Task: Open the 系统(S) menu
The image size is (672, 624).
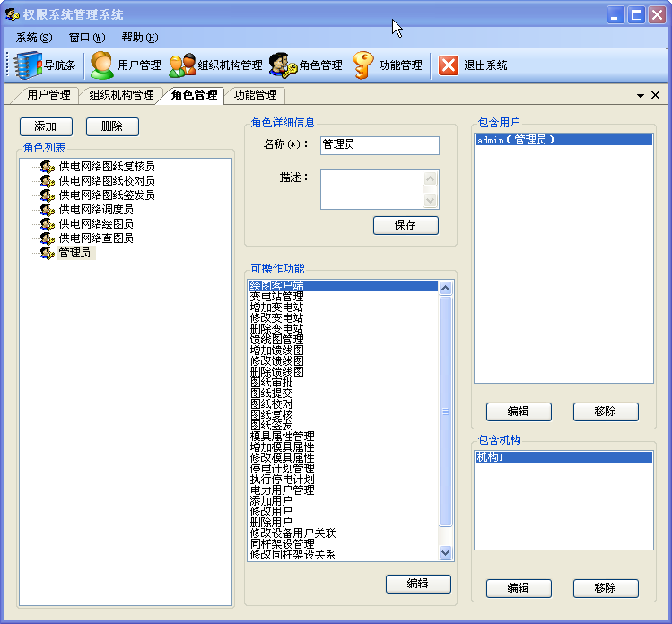Action: point(34,38)
